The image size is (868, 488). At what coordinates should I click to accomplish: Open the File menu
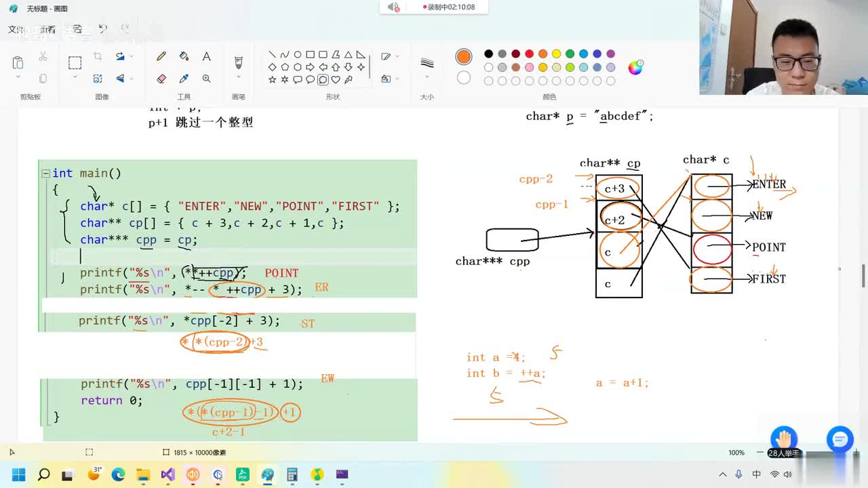tap(16, 29)
